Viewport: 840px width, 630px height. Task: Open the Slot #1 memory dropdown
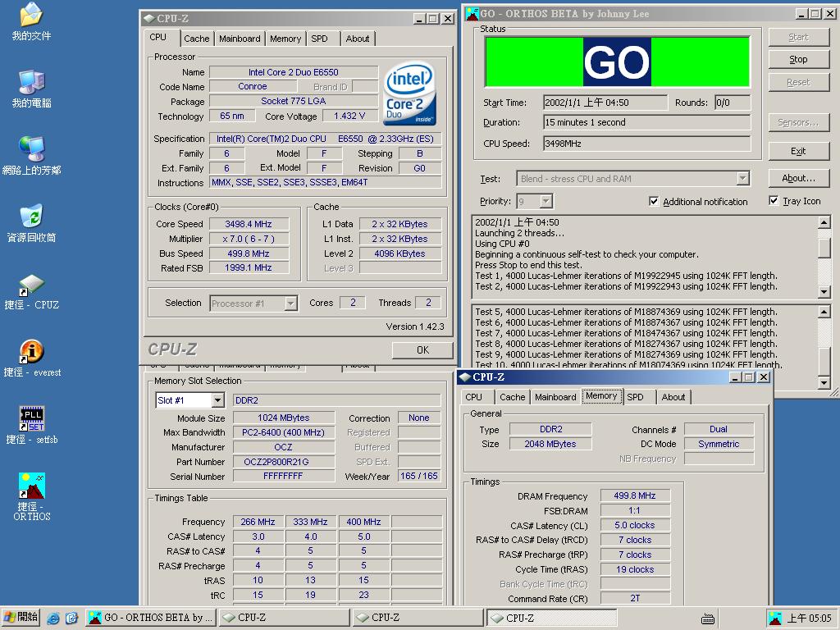point(217,400)
